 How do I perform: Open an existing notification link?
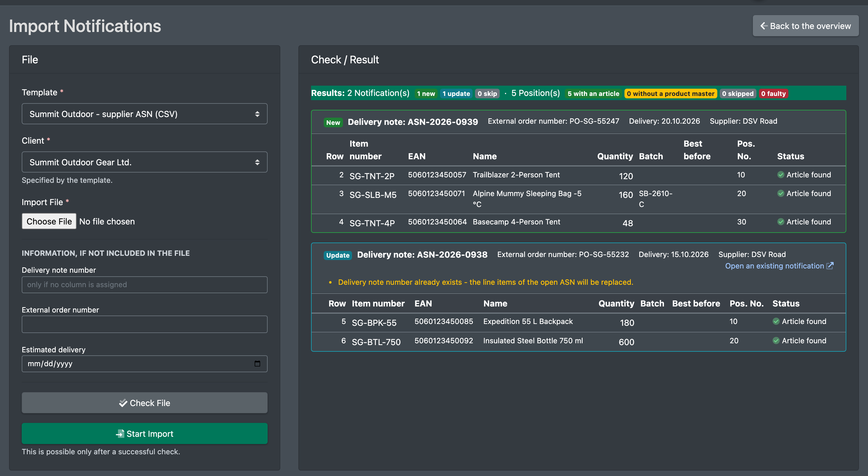click(779, 266)
